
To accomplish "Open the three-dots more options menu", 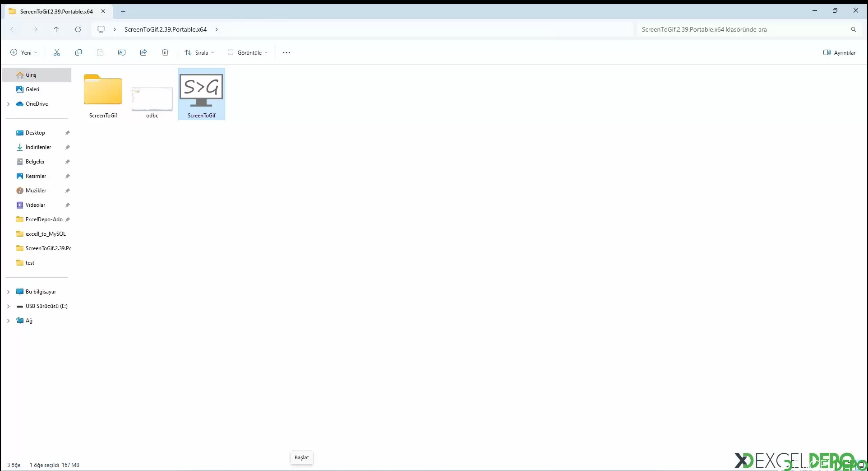I will click(286, 53).
